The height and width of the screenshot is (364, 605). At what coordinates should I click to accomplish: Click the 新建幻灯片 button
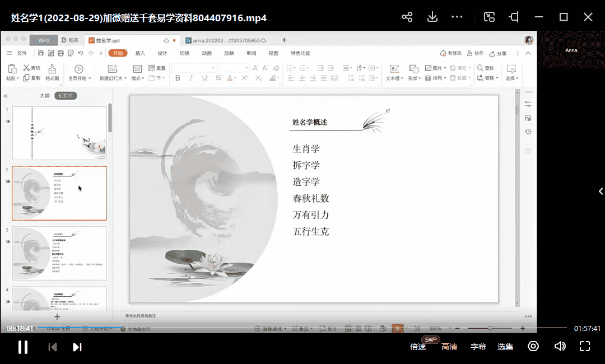click(113, 72)
